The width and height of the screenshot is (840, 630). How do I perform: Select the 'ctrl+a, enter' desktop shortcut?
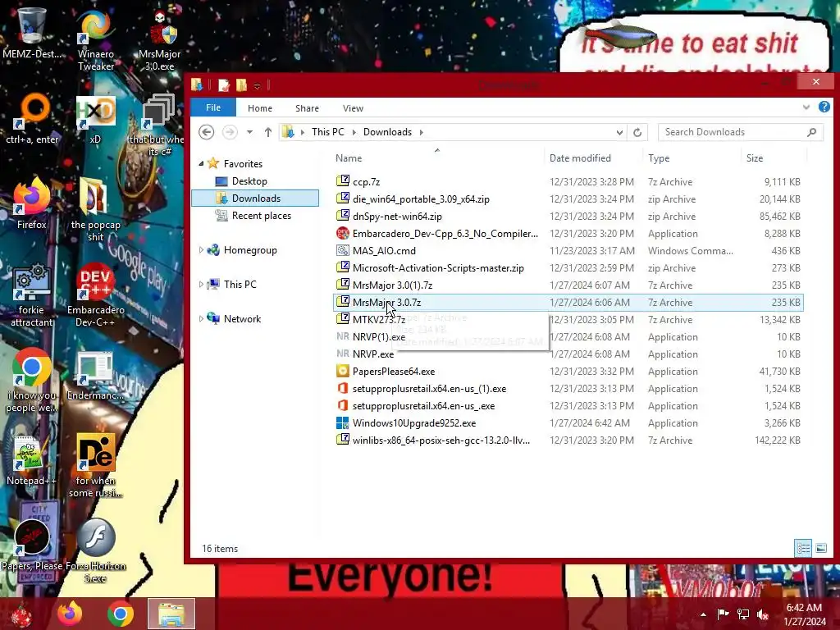point(32,118)
